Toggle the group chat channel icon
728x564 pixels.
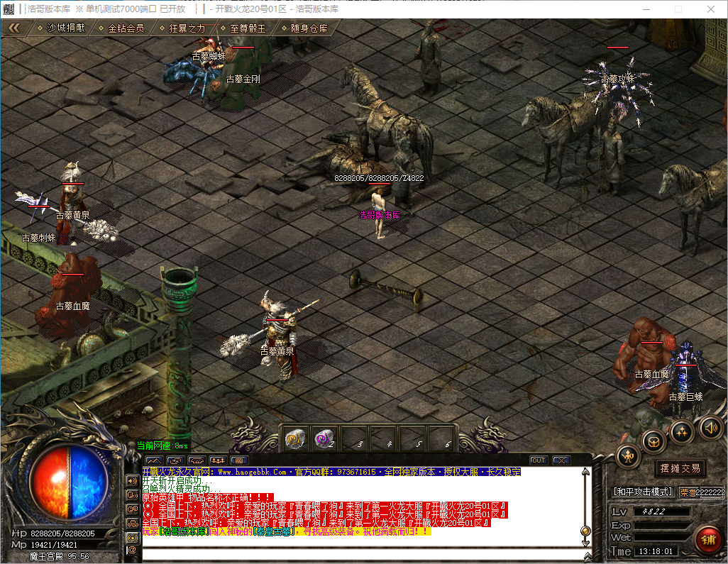click(133, 523)
